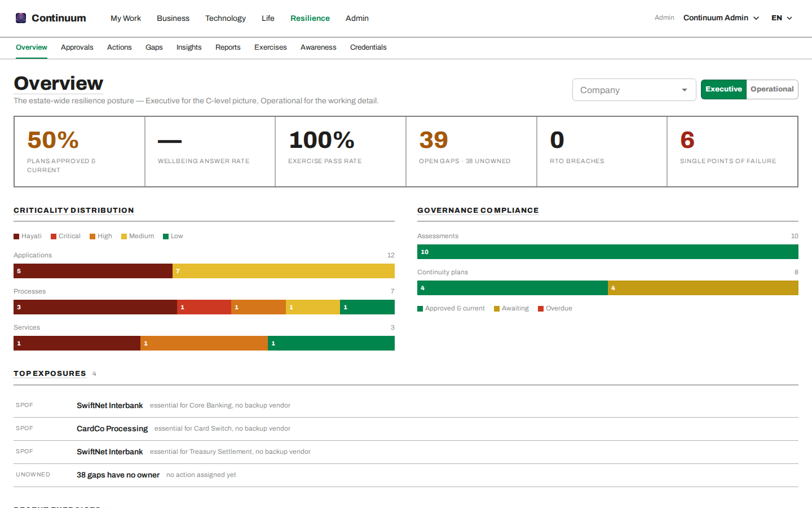Click the Continuum logo icon

21,18
